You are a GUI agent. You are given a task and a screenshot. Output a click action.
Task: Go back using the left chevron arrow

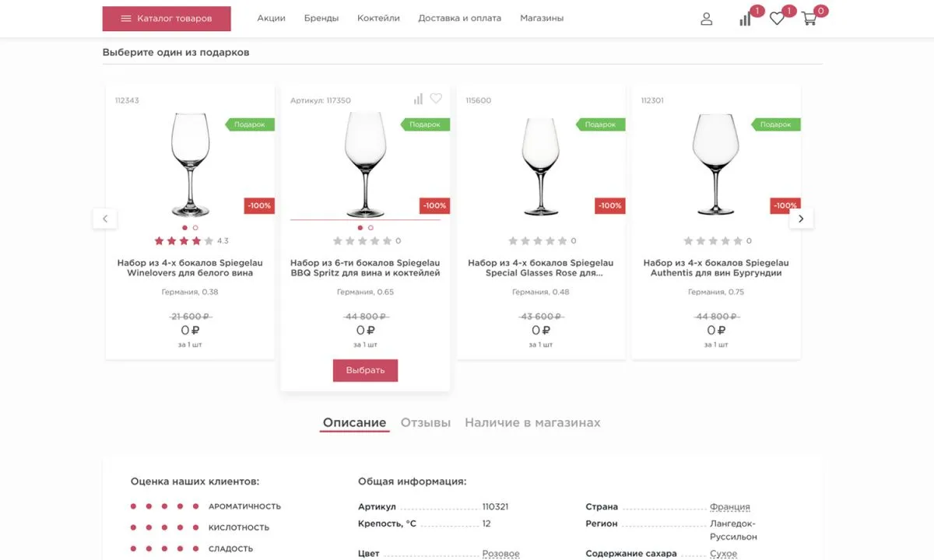click(x=104, y=219)
